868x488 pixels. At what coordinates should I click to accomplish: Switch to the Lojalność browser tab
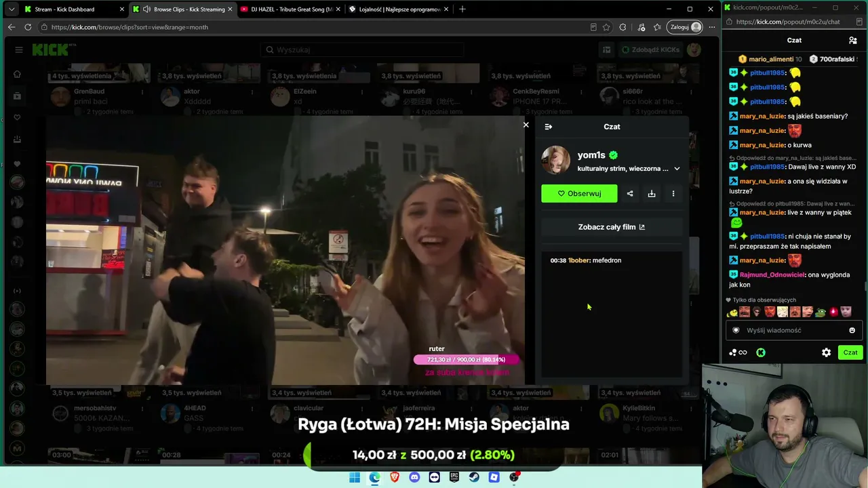398,9
